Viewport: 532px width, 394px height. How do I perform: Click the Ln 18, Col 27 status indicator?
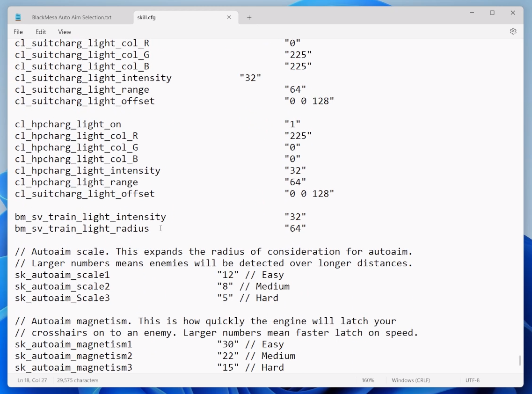tap(32, 380)
